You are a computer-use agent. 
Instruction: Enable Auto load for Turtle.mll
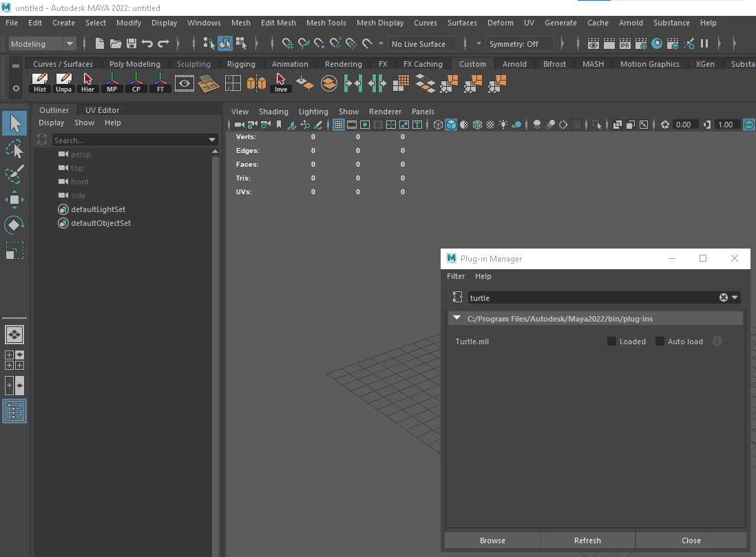coord(660,341)
